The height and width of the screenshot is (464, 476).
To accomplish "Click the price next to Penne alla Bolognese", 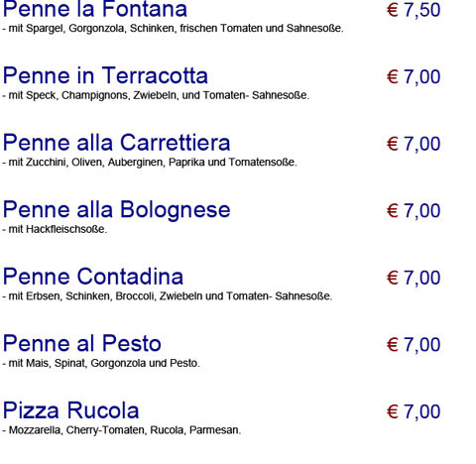I will tap(414, 211).
